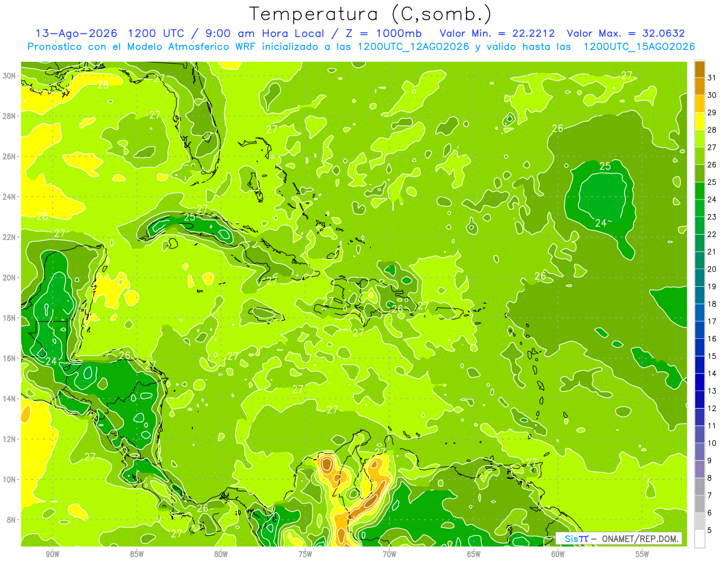Screen dimensions: 728x562
Task: Click the "22N" latitude label
Action: (9, 237)
